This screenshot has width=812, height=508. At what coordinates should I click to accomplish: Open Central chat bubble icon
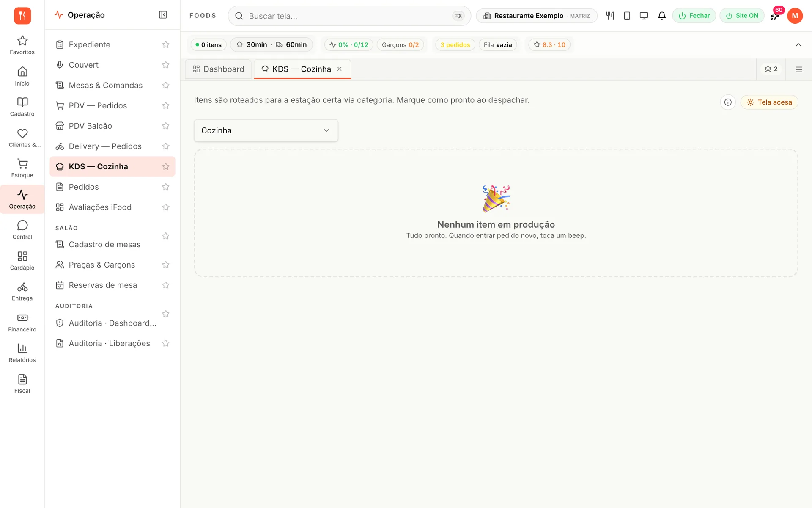pos(22,230)
